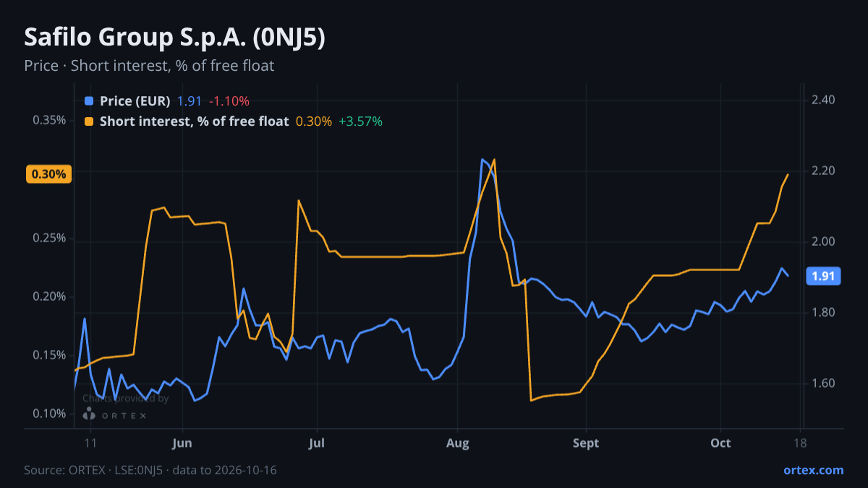Image resolution: width=868 pixels, height=488 pixels.
Task: Click the subtitle Price · Short interest text
Action: click(x=149, y=66)
